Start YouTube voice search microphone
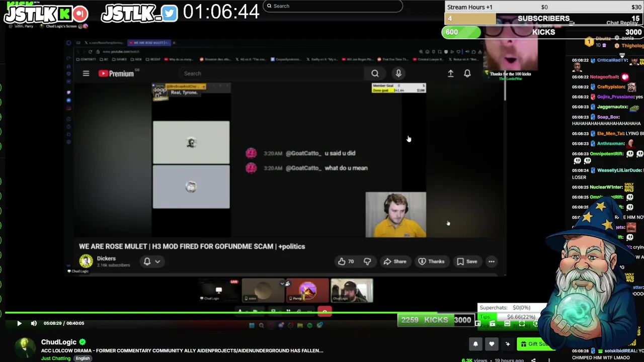Viewport: 644px width, 362px height. (398, 73)
